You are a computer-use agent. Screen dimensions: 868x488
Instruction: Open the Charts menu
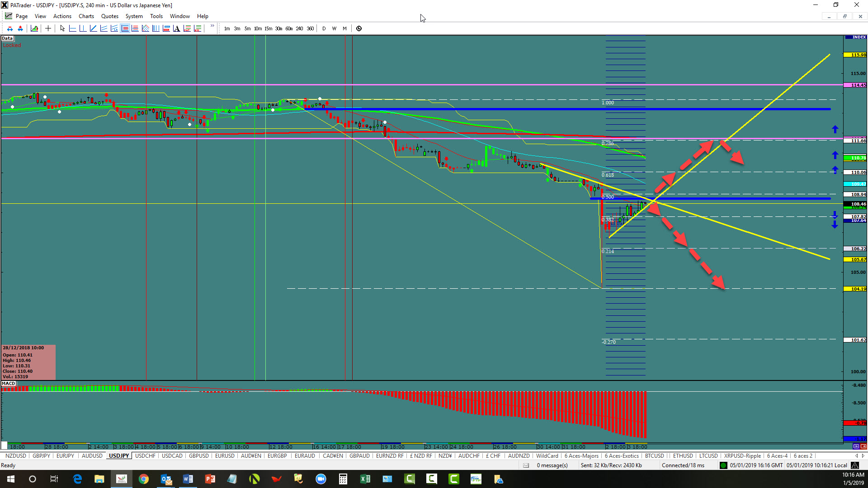tap(86, 16)
